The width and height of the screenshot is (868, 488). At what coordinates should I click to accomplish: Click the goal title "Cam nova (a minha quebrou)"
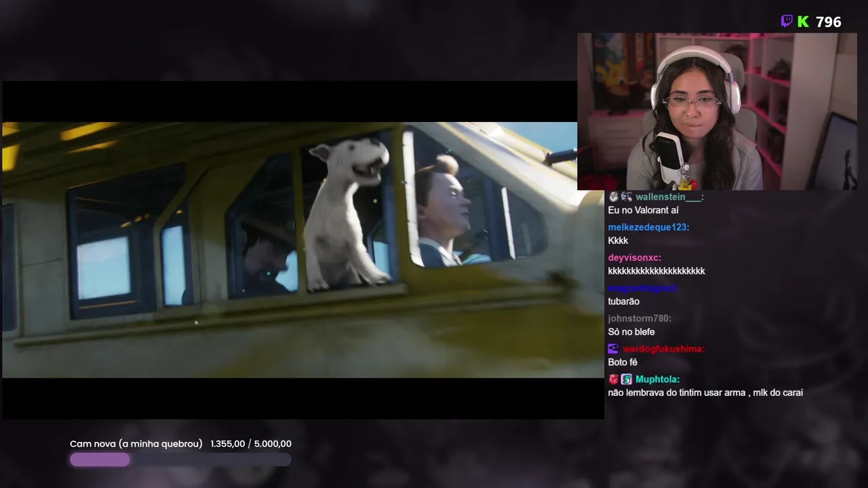click(x=136, y=444)
